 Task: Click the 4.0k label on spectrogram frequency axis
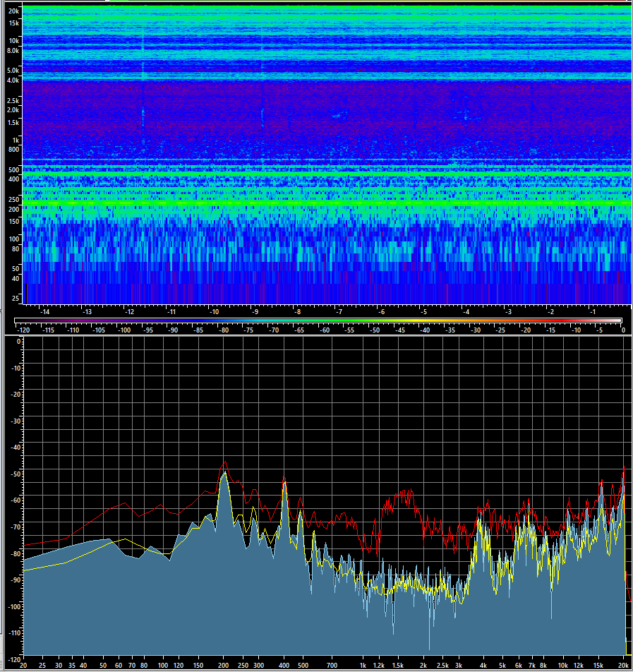tap(13, 80)
